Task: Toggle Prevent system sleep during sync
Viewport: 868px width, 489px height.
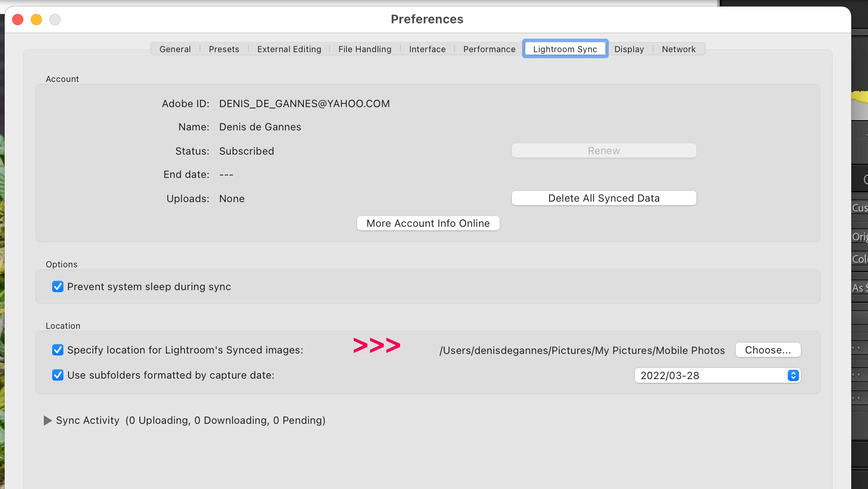Action: (58, 286)
